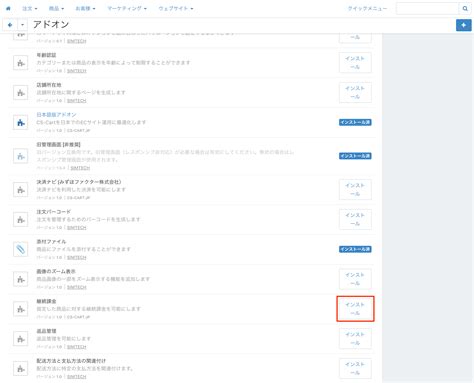The image size is (474, 383).
Task: Click the blue plus button to add addon
Action: (463, 25)
